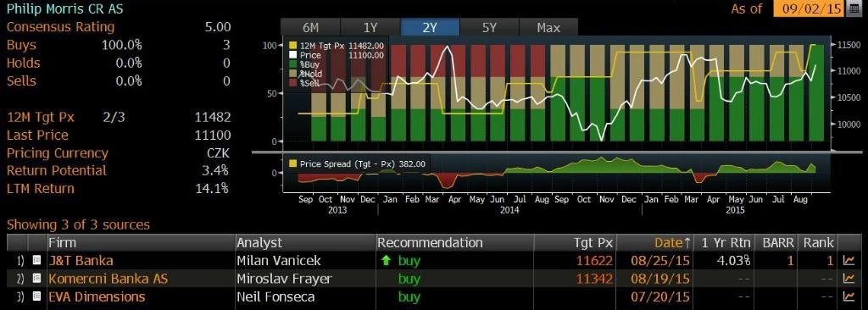
Task: Select the 2Y chart range tab
Action: click(430, 27)
